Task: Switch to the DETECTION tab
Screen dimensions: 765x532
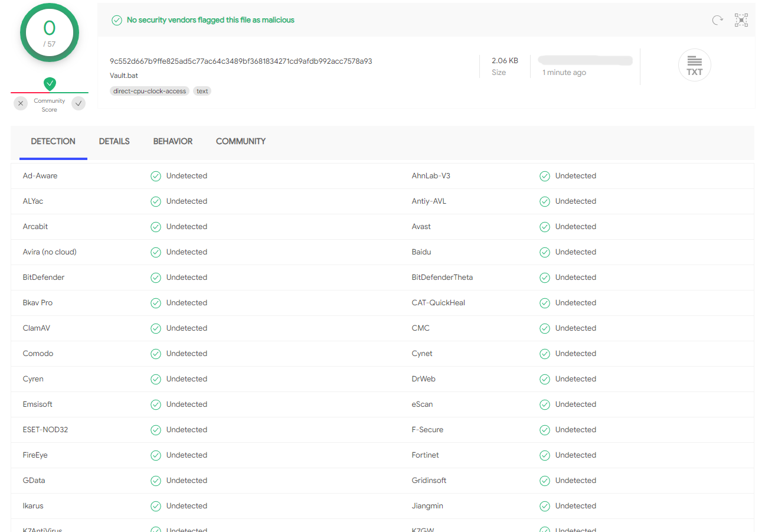Action: 53,142
